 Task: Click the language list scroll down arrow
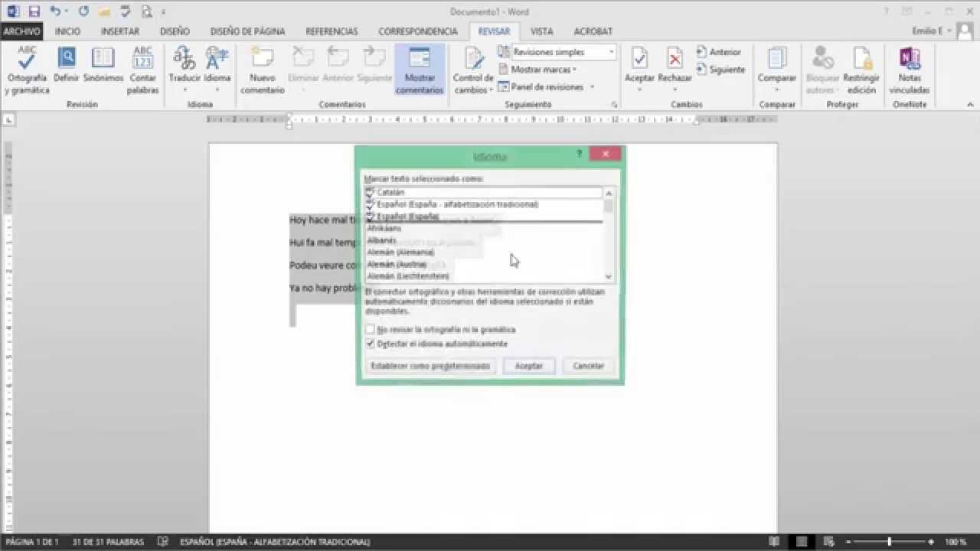click(x=609, y=276)
